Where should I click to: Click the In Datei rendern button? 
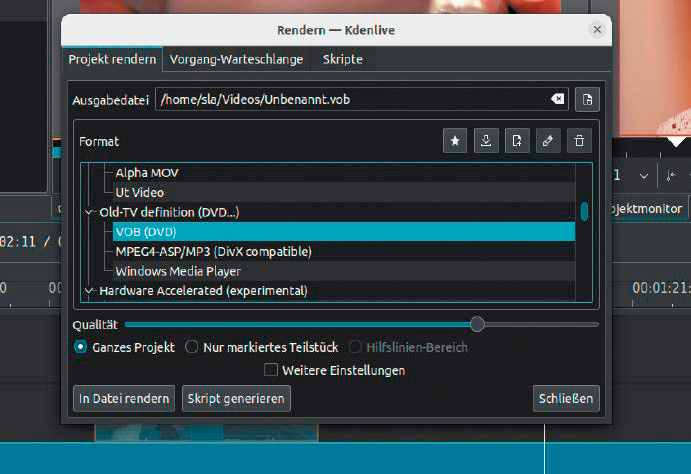pyautogui.click(x=124, y=399)
